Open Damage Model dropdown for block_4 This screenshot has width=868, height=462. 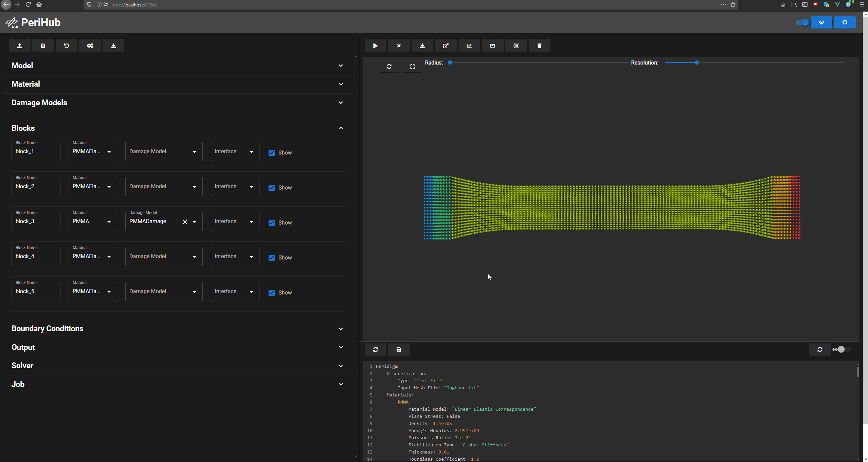click(164, 256)
